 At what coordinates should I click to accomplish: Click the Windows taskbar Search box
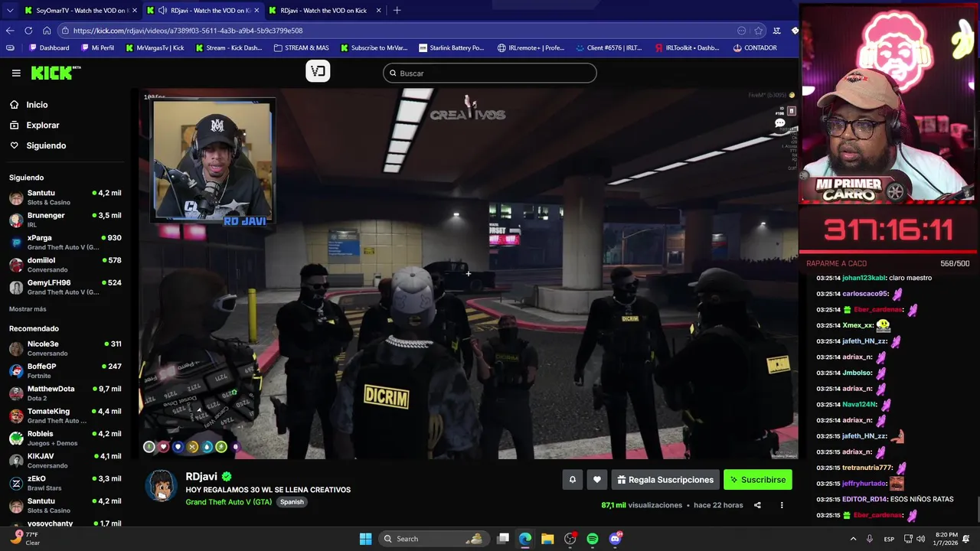click(x=434, y=539)
